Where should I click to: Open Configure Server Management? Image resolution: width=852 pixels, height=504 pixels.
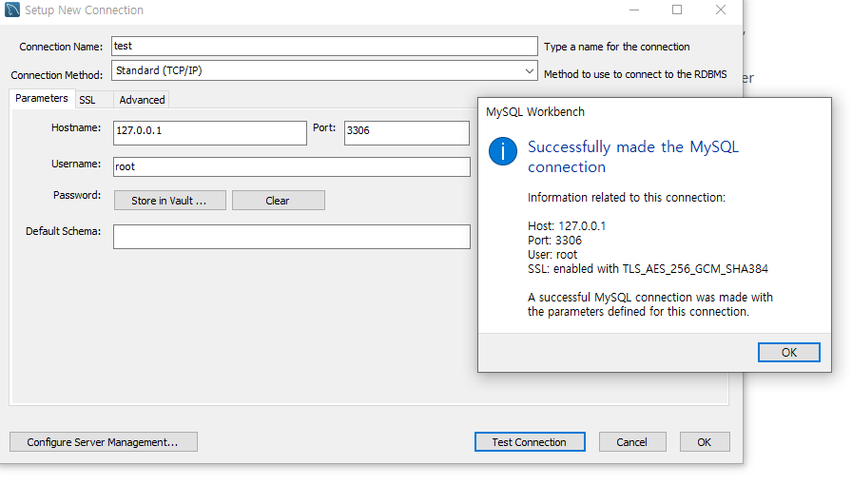[104, 442]
